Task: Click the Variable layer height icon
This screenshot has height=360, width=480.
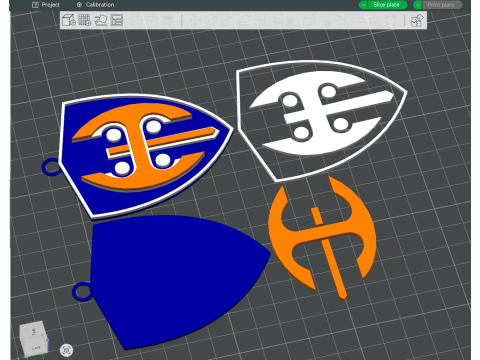Action: pyautogui.click(x=168, y=21)
